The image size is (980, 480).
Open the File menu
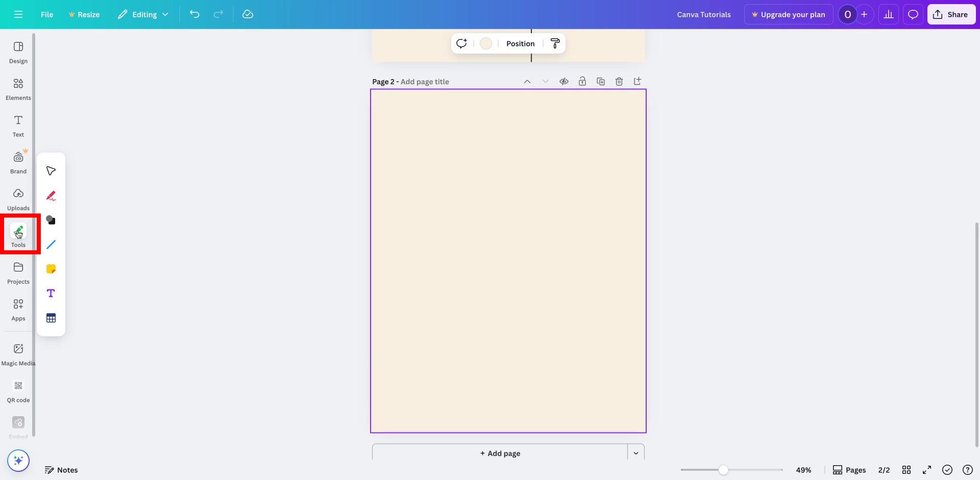pos(47,14)
